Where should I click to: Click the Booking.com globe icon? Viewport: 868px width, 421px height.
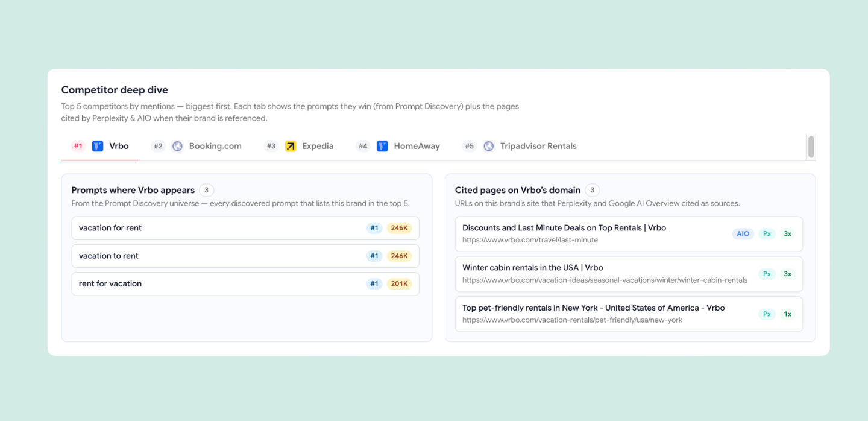tap(177, 146)
